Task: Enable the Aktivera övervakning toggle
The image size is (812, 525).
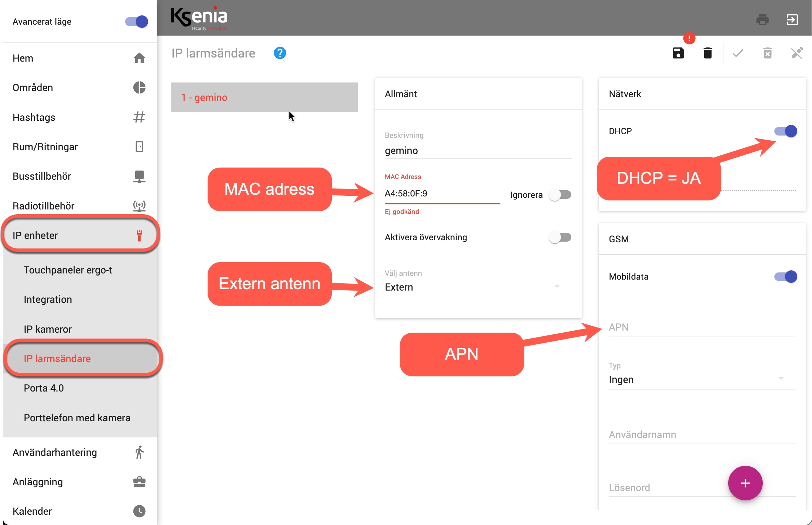Action: (x=560, y=237)
